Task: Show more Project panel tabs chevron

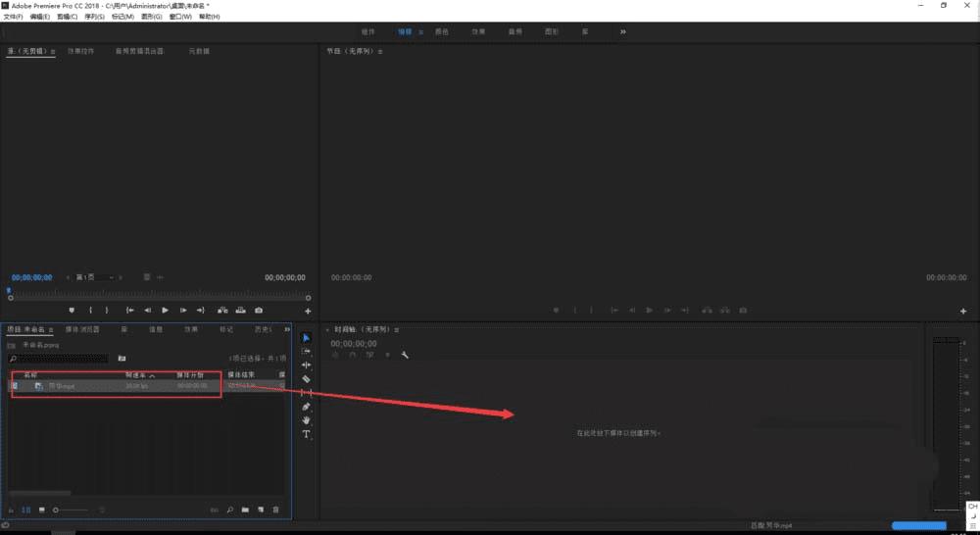Action: pos(287,329)
